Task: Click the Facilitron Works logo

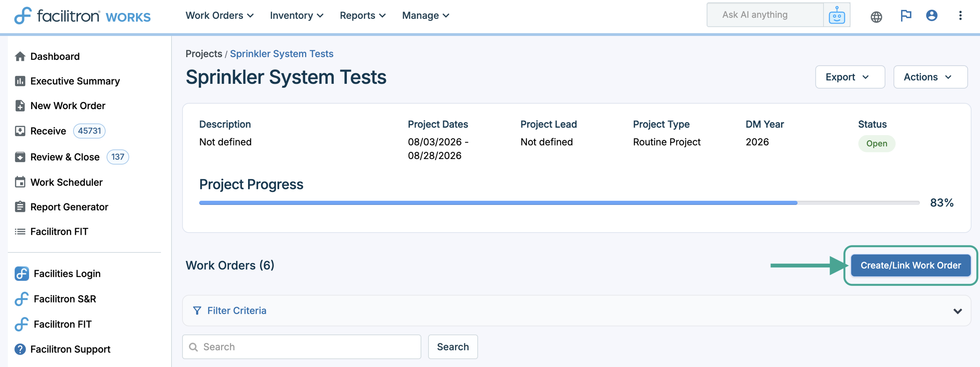Action: point(83,16)
